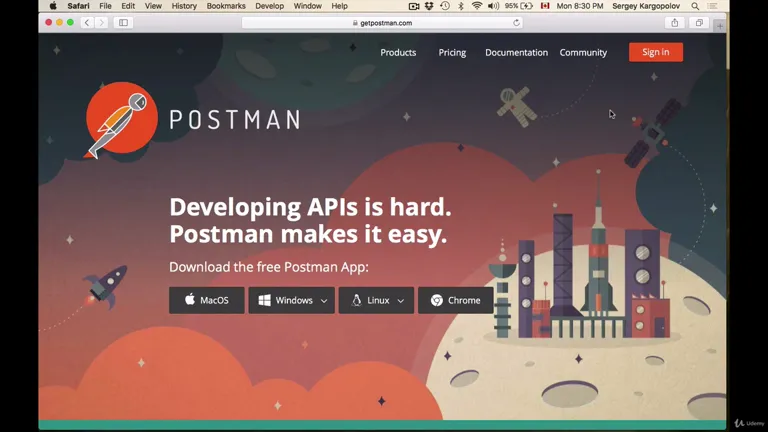The image size is (768, 432).
Task: Open the View menu
Action: pos(153,6)
